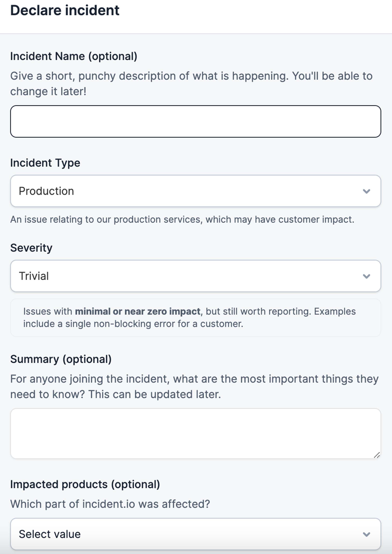392x554 pixels.
Task: Click the Severity chevron arrow
Action: (366, 276)
